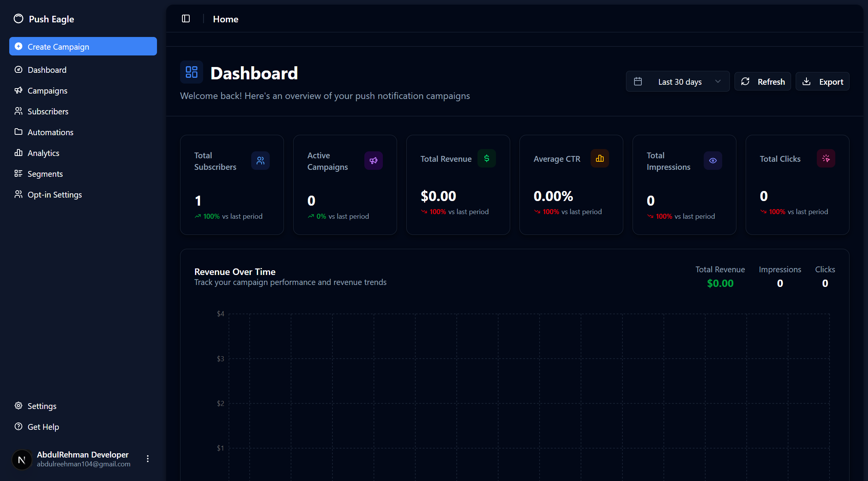Click the Export button

(x=823, y=81)
